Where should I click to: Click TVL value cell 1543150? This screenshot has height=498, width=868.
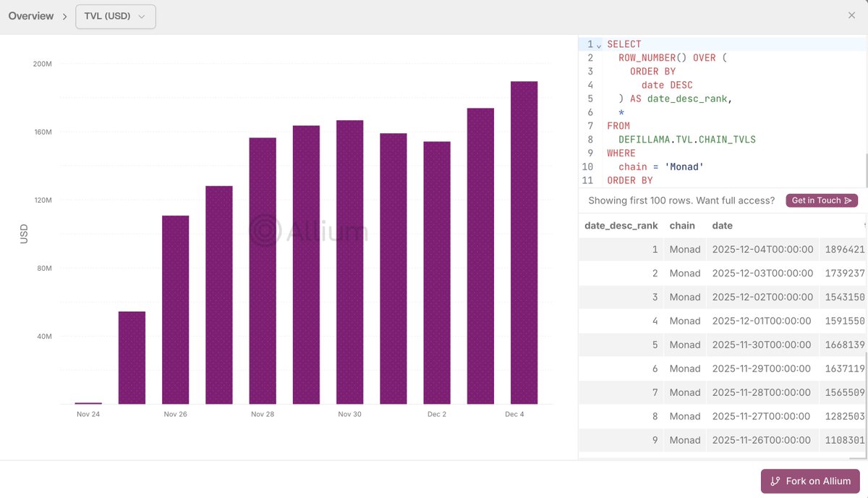click(x=843, y=297)
